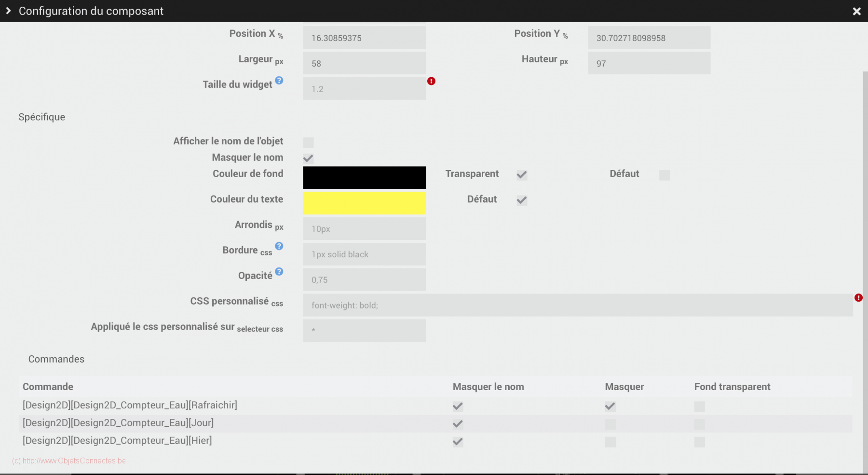868x475 pixels.
Task: Click the Position X % field
Action: coord(364,38)
